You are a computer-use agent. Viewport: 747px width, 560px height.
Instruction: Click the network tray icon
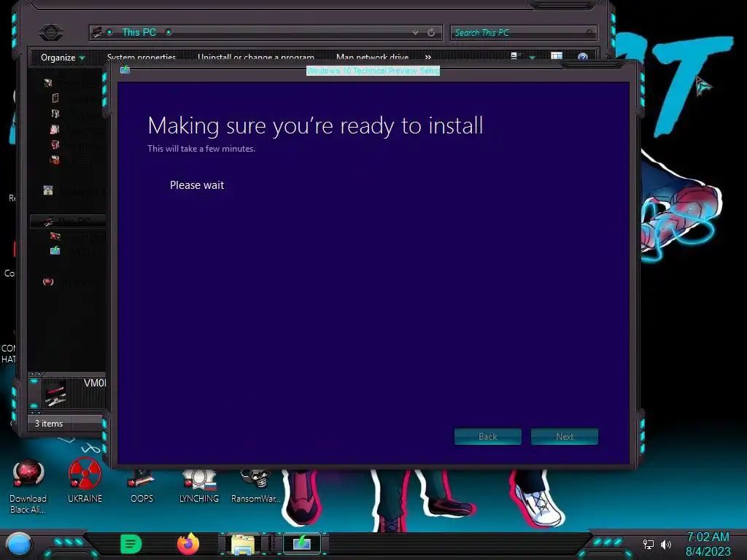649,544
